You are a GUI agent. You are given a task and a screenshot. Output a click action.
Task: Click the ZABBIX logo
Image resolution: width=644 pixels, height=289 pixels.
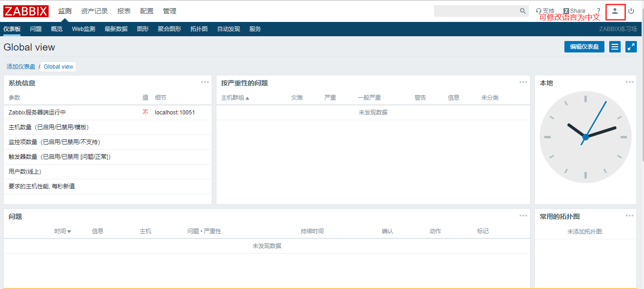[26, 11]
